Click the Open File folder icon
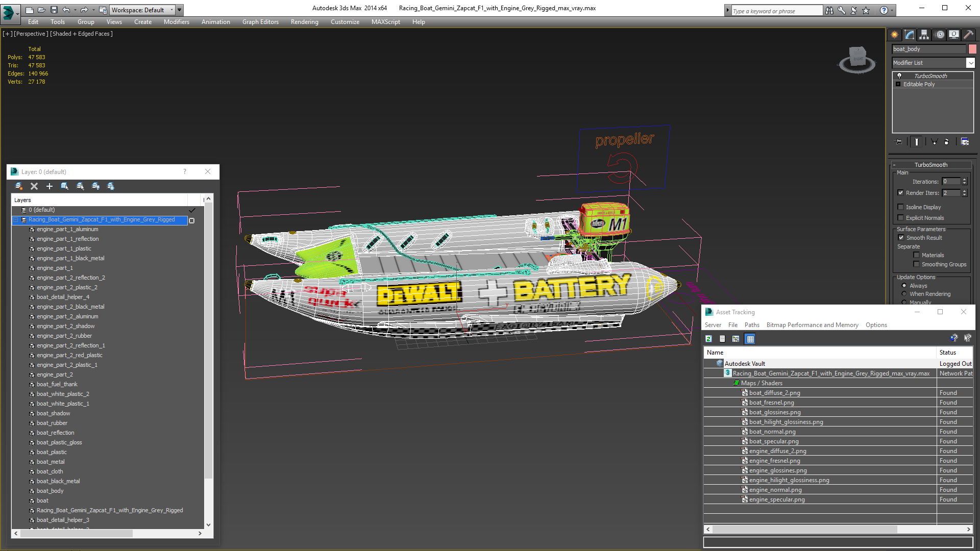980x551 pixels. [41, 10]
